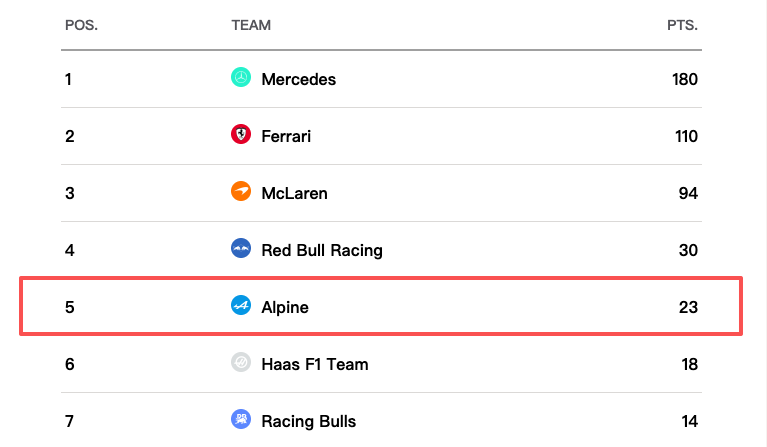Open Red Bull Racing team page
The width and height of the screenshot is (767, 447).
pyautogui.click(x=322, y=250)
